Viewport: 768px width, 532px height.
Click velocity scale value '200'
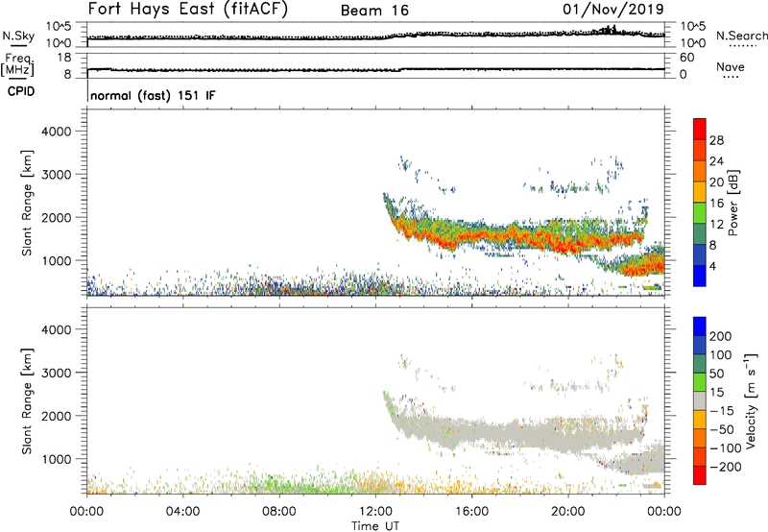click(x=721, y=336)
